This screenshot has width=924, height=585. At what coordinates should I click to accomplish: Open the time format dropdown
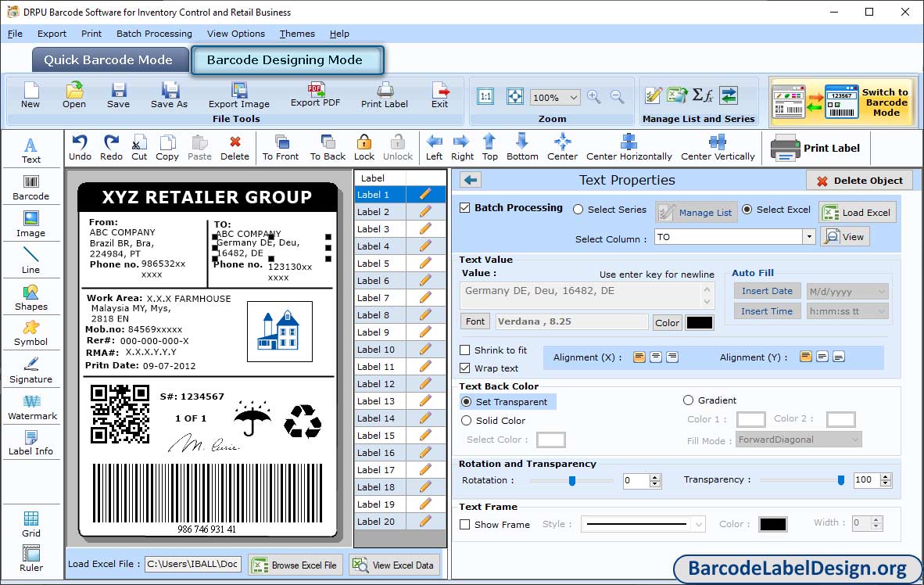click(881, 311)
